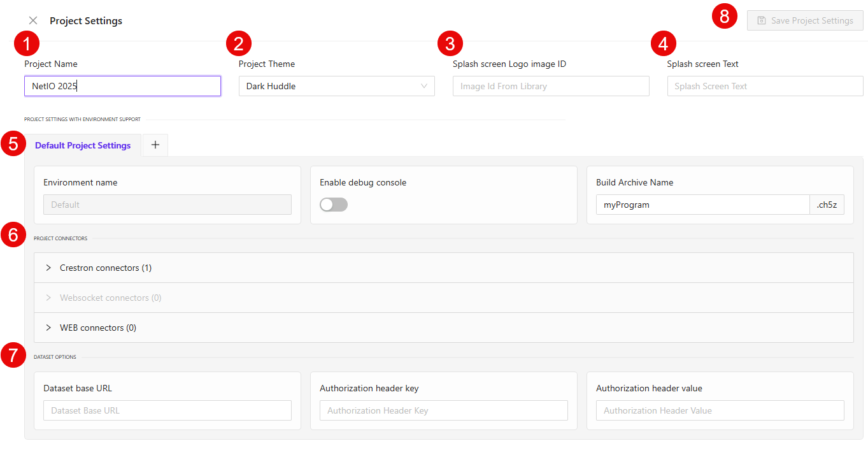
Task: Click the Save Project Settings button
Action: point(804,20)
